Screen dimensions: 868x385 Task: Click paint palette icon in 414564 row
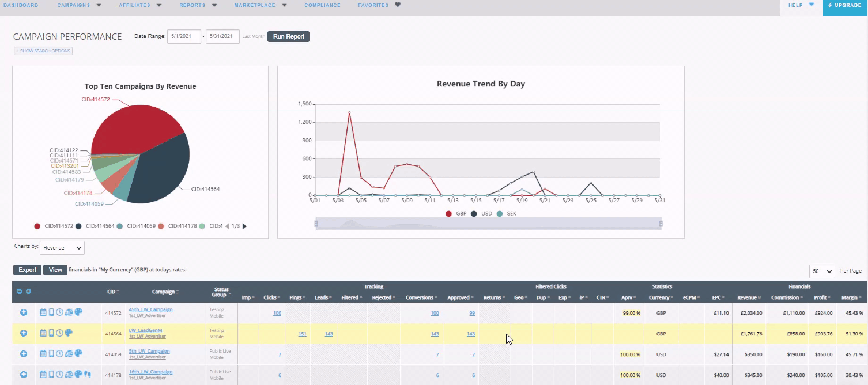(x=68, y=333)
